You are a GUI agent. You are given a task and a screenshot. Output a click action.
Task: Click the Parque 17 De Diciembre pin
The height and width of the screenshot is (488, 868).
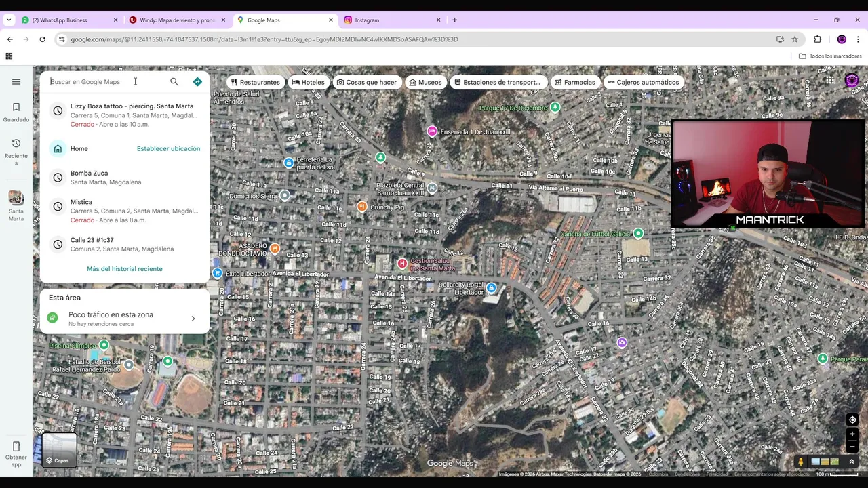pyautogui.click(x=555, y=107)
